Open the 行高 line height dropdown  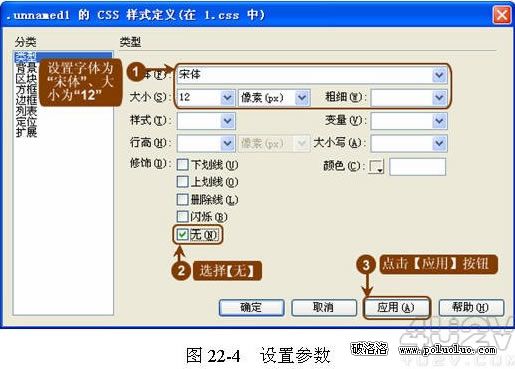pos(227,143)
